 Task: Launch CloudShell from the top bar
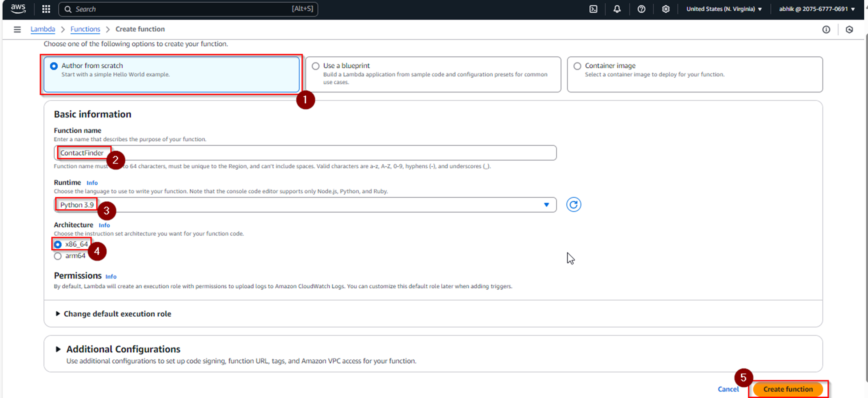click(593, 9)
